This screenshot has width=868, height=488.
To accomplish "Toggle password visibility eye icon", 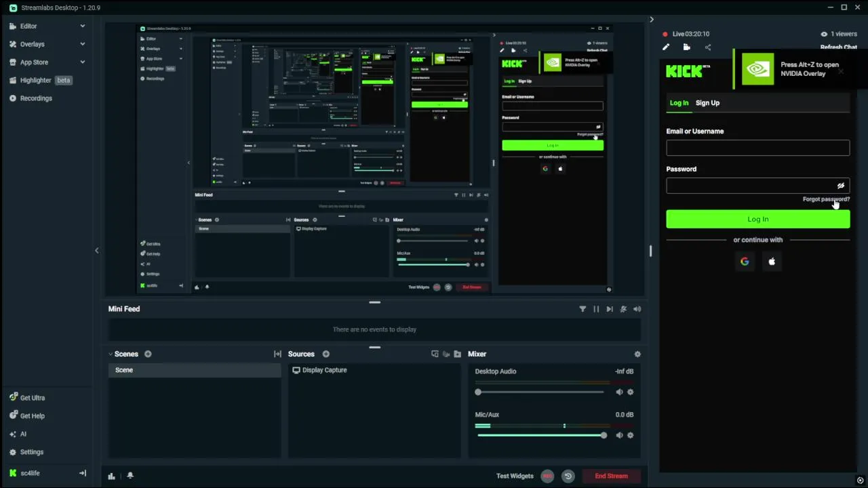I will (841, 186).
